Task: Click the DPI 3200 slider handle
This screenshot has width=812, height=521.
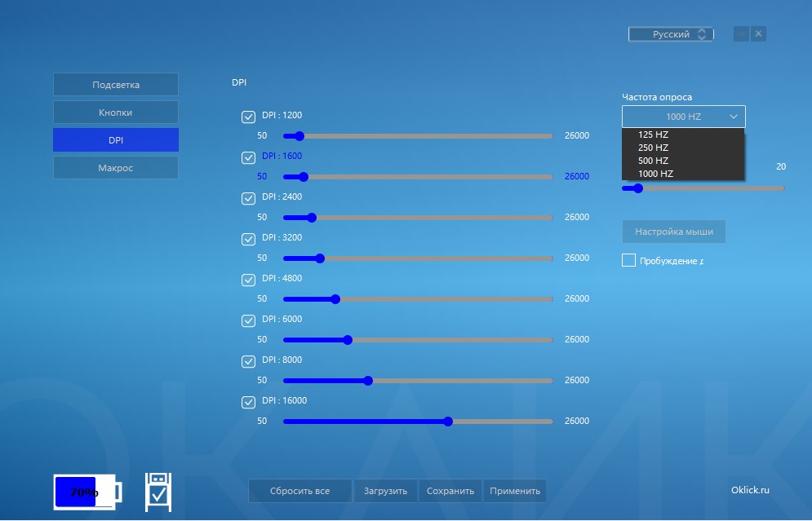Action: tap(320, 258)
